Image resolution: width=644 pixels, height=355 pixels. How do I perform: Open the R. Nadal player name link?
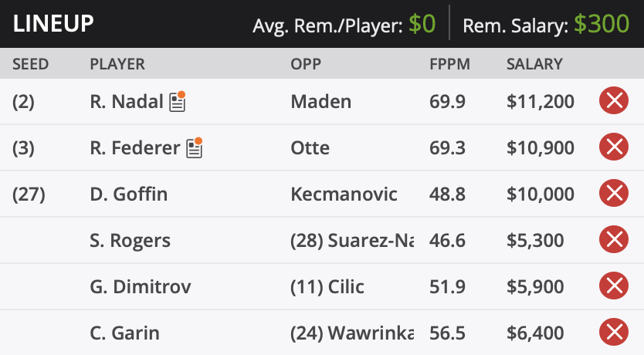coord(127,101)
